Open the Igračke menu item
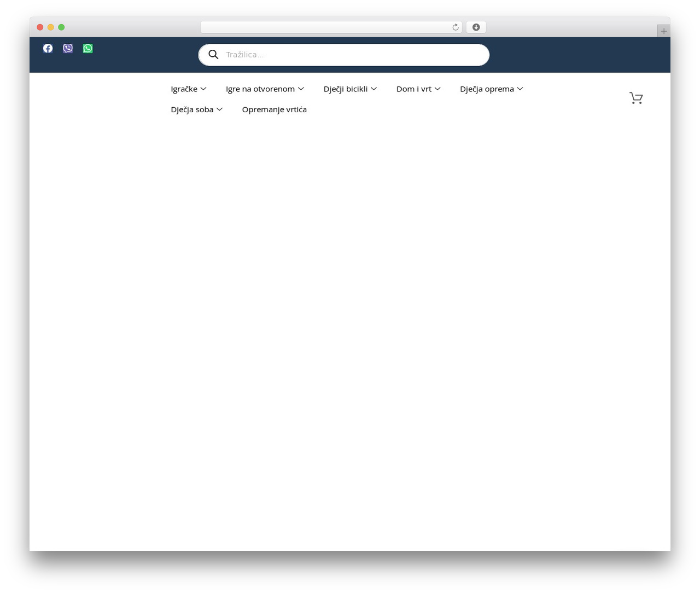This screenshot has height=593, width=700. pos(184,89)
